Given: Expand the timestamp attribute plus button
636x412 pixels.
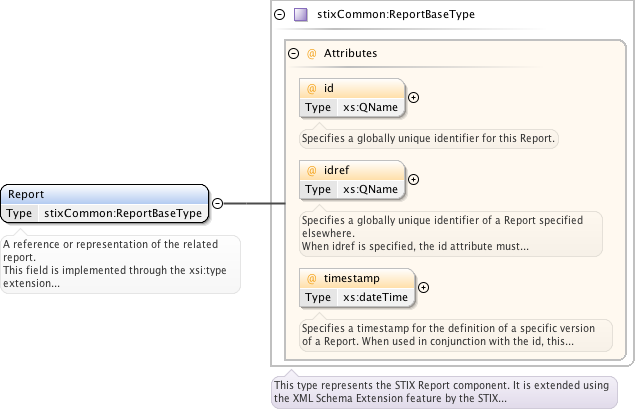Looking at the screenshot, I should click(x=422, y=287).
